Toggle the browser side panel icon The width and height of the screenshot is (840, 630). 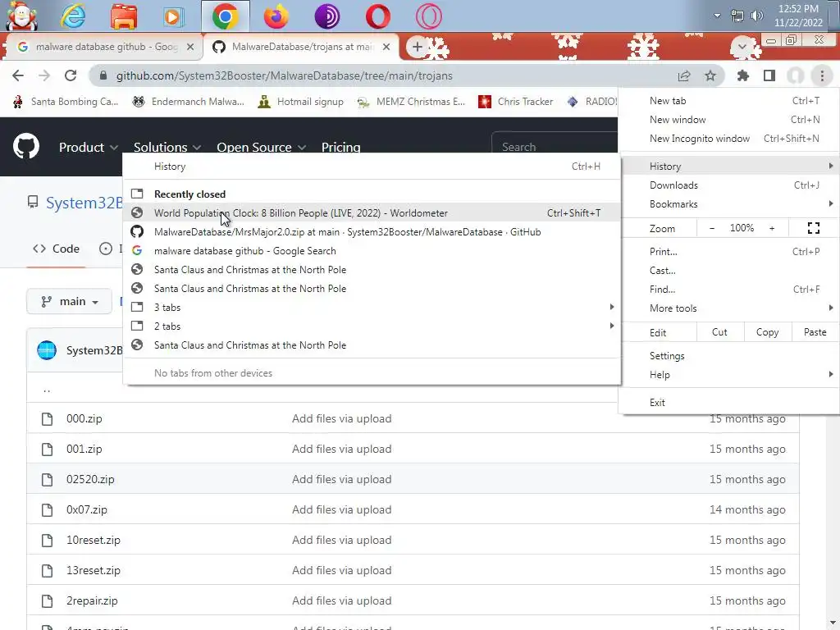pos(769,75)
